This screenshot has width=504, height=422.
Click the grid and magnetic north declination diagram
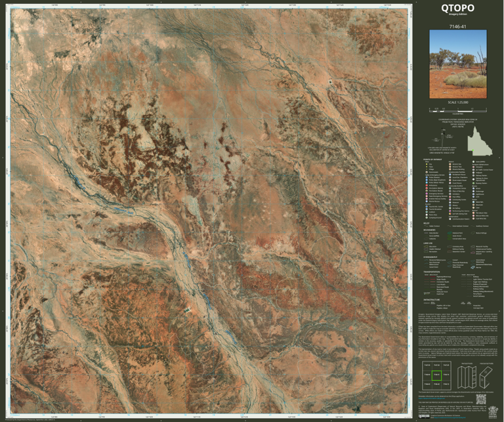point(442,137)
